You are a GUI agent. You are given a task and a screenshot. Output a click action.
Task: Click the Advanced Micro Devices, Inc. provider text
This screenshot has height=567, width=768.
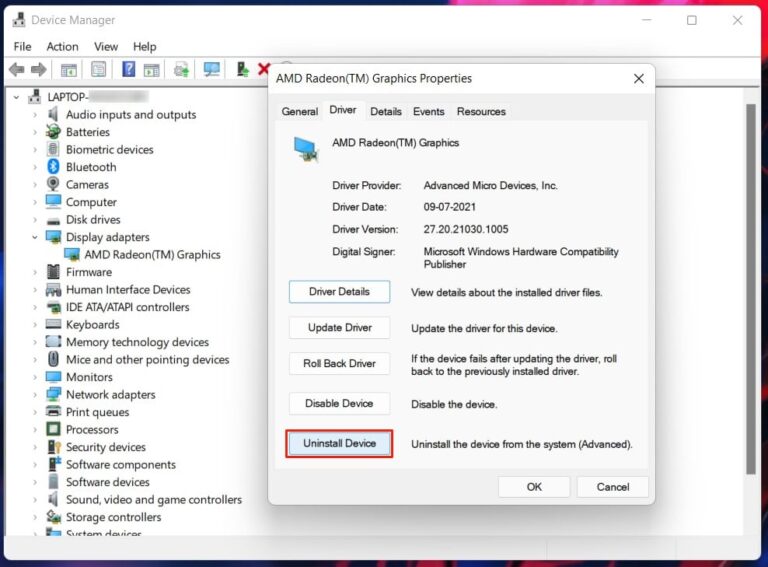click(x=490, y=186)
